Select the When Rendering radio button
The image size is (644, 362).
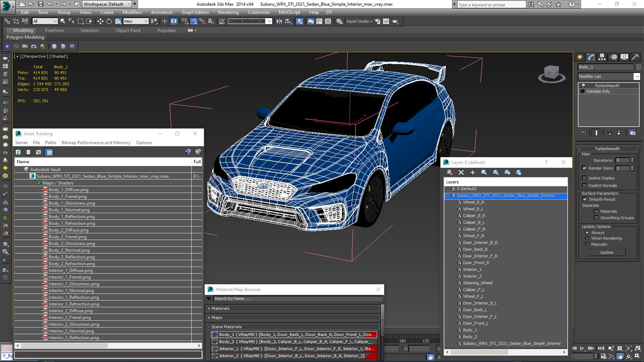tap(587, 238)
